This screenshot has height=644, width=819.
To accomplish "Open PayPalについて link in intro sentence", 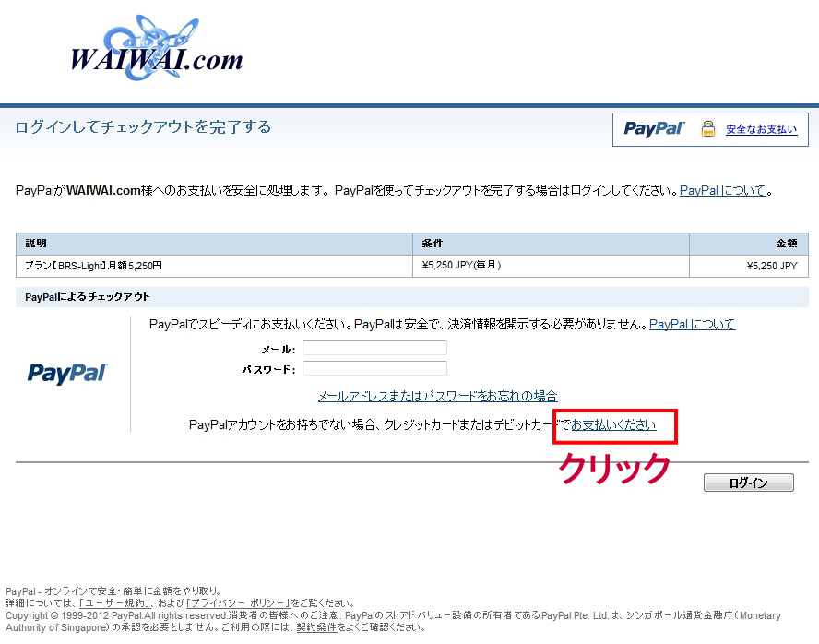I will [x=722, y=191].
